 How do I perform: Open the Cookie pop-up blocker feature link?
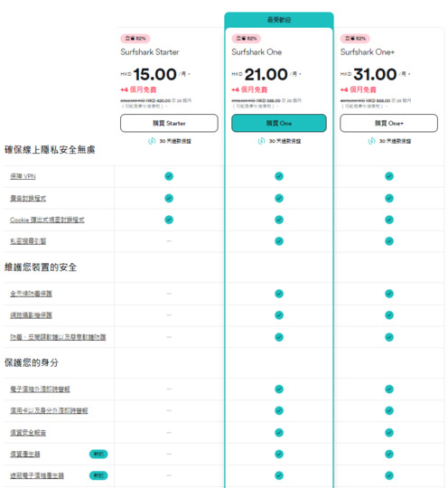47,220
